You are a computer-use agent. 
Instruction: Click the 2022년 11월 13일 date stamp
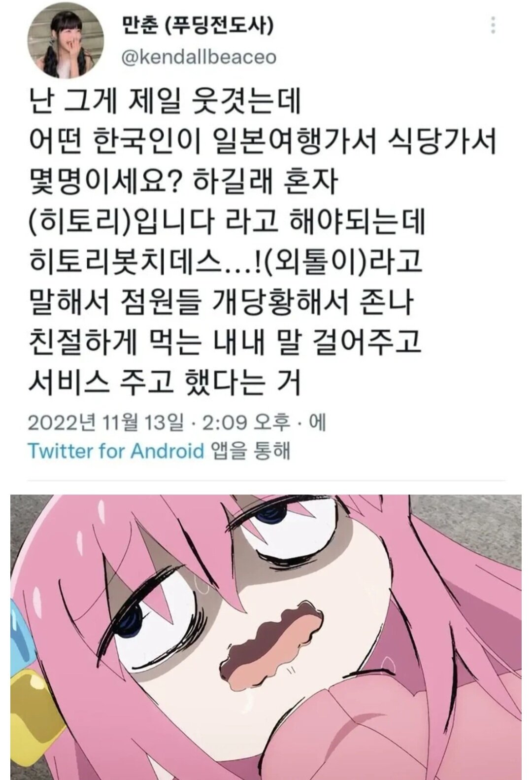[x=105, y=423]
